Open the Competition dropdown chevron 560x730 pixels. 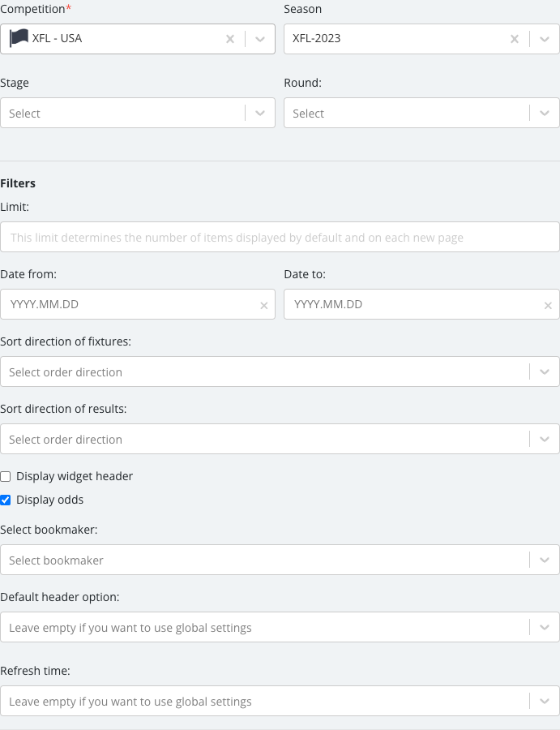(x=260, y=39)
